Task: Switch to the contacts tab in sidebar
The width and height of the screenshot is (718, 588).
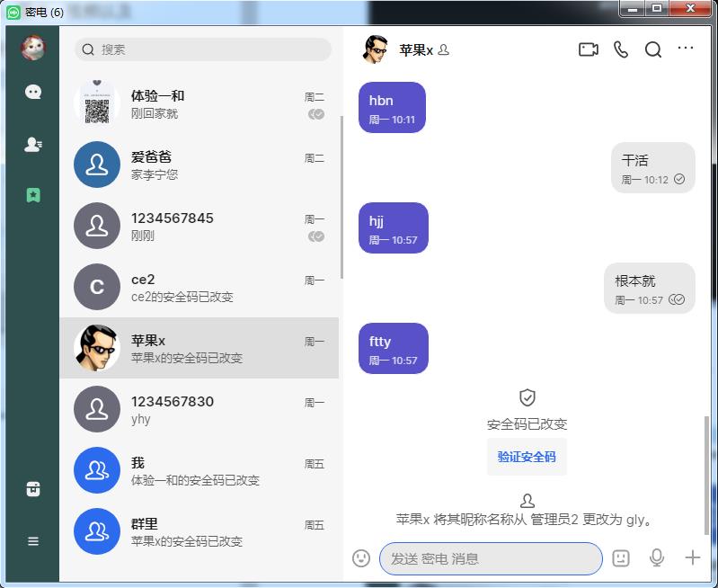Action: [33, 144]
